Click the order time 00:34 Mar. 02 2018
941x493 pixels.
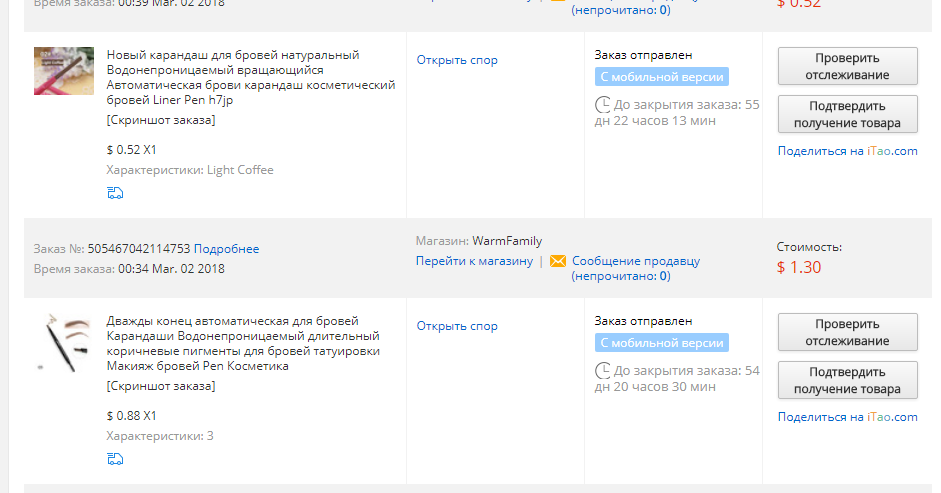click(x=171, y=269)
